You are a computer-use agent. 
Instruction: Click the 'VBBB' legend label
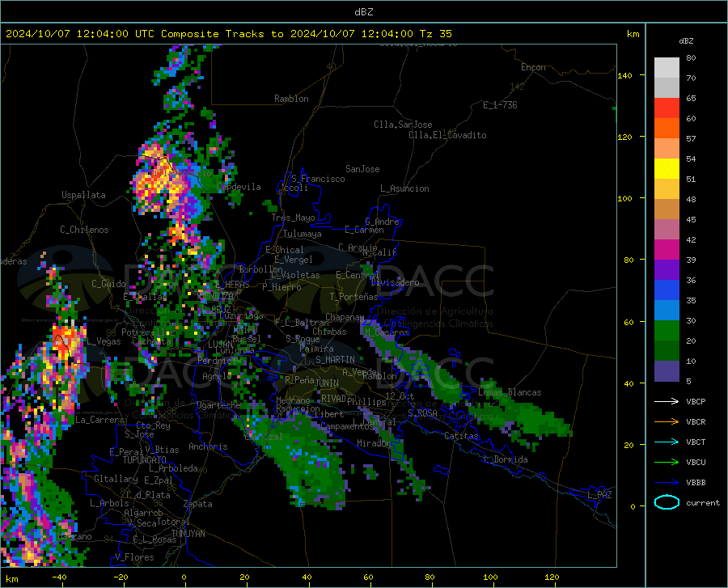click(696, 482)
